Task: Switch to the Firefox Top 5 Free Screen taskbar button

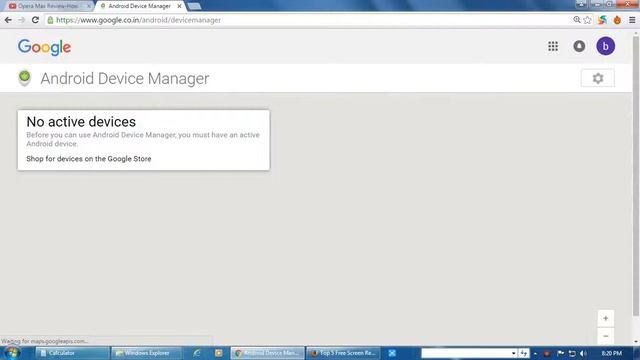Action: tap(344, 353)
